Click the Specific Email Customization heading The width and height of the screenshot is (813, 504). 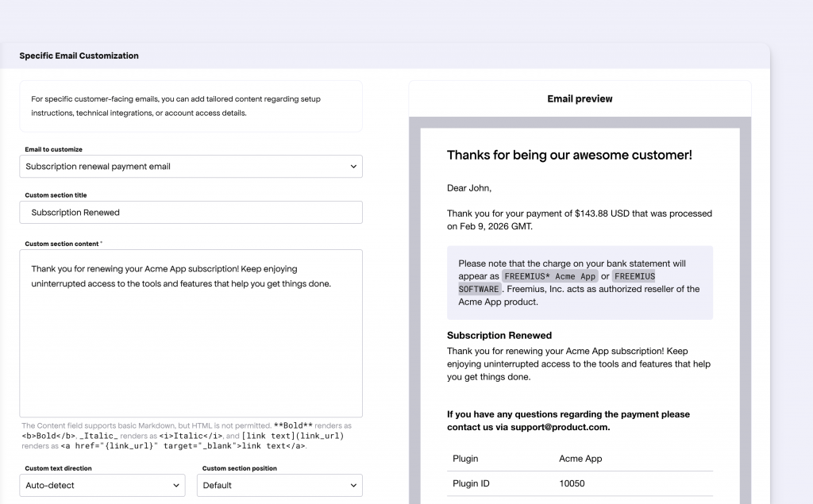(x=79, y=56)
